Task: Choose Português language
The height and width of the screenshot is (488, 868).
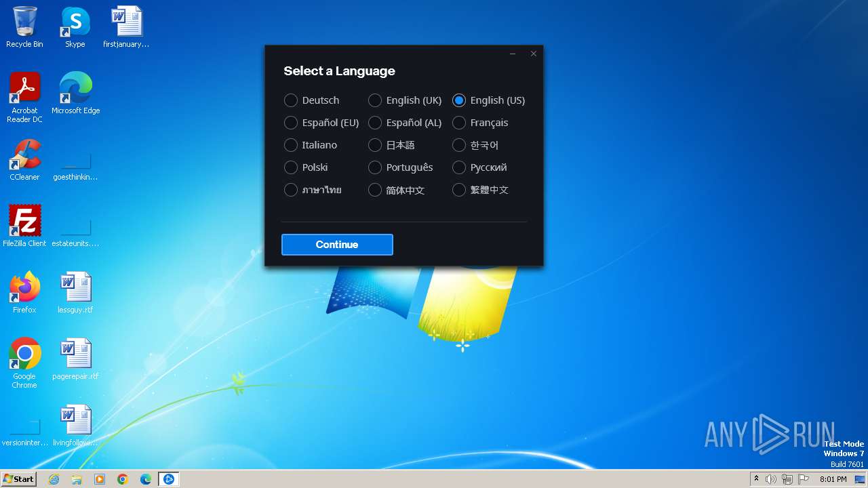Action: (401, 167)
